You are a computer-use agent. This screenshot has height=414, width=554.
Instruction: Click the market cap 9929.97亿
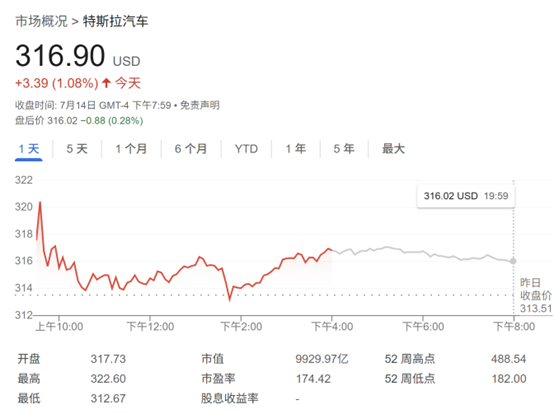(322, 359)
